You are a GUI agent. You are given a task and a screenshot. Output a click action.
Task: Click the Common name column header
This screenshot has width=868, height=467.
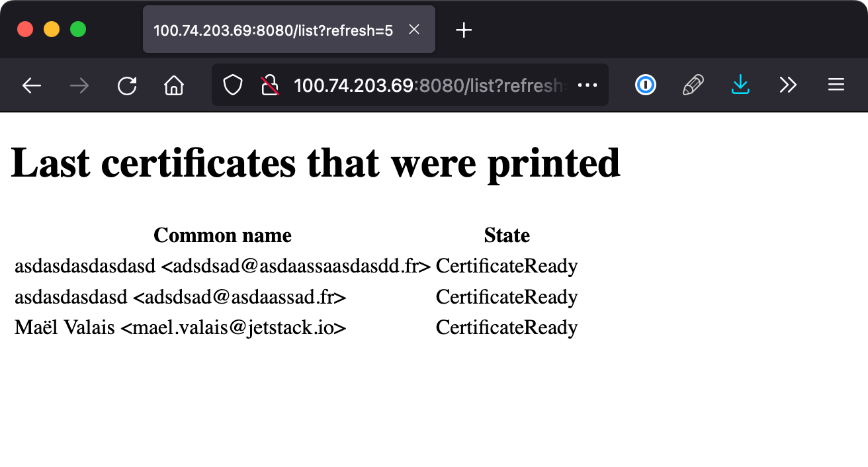pyautogui.click(x=222, y=235)
